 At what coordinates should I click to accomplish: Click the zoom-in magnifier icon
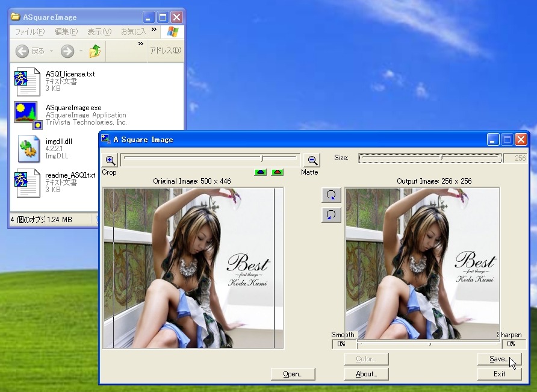pyautogui.click(x=110, y=160)
